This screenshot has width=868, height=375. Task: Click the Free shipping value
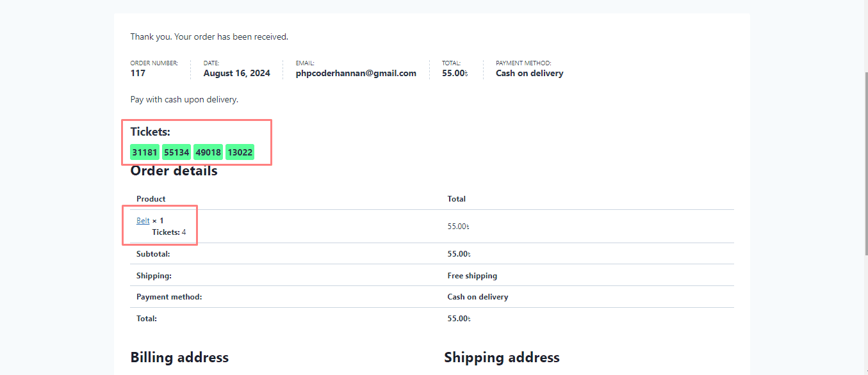[472, 276]
